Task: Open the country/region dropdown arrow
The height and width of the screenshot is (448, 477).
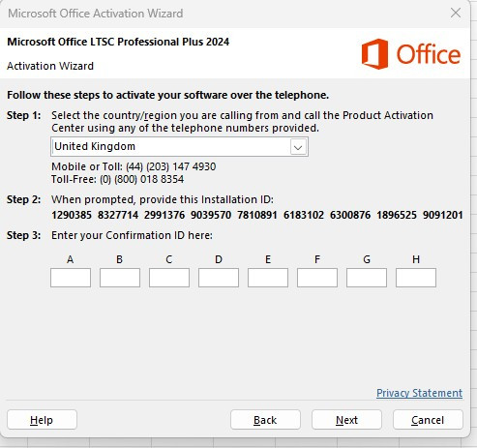Action: coord(298,147)
